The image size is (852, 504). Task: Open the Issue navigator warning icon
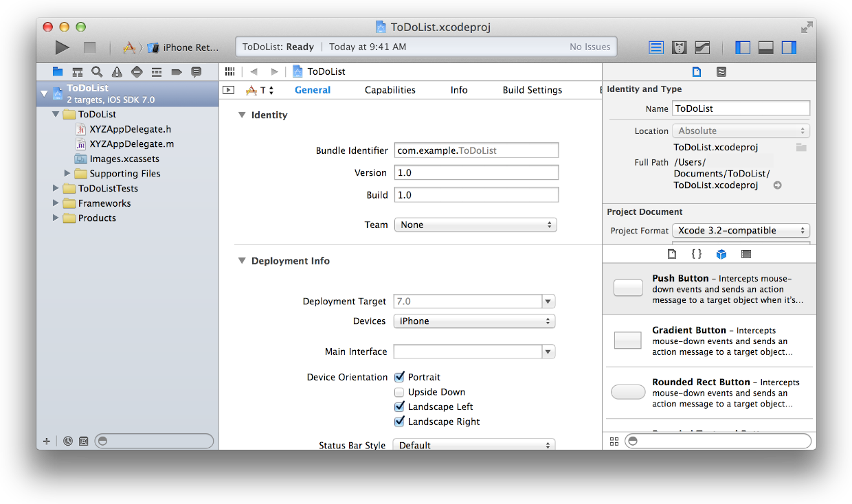(117, 71)
